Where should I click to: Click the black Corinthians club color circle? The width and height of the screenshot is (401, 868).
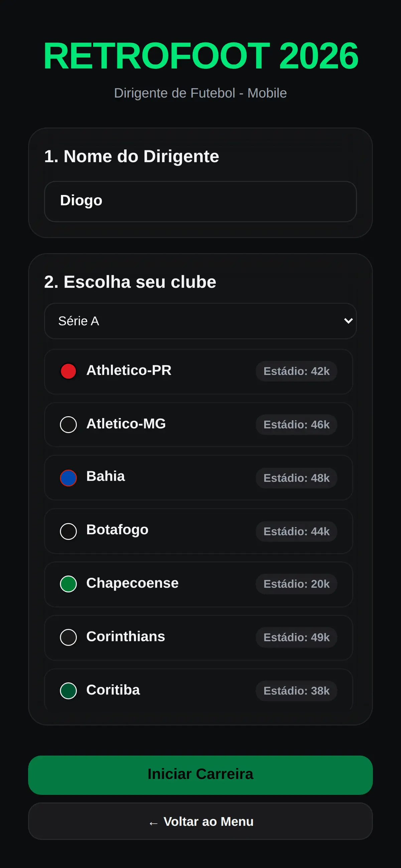69,637
